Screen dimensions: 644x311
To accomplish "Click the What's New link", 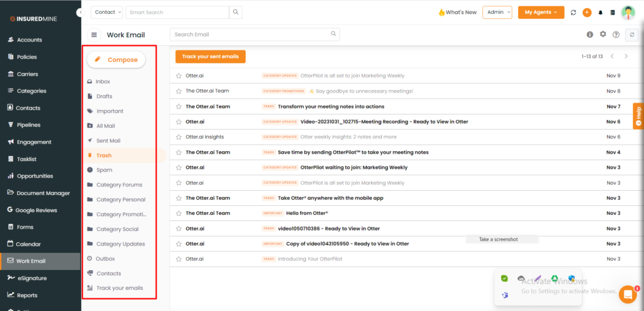I will (x=458, y=13).
